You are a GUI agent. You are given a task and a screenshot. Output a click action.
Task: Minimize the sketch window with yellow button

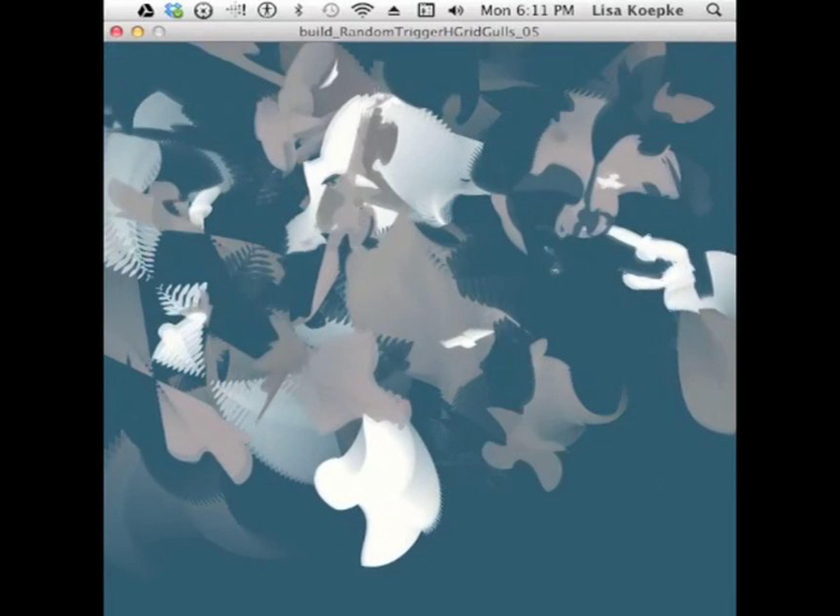tap(138, 32)
